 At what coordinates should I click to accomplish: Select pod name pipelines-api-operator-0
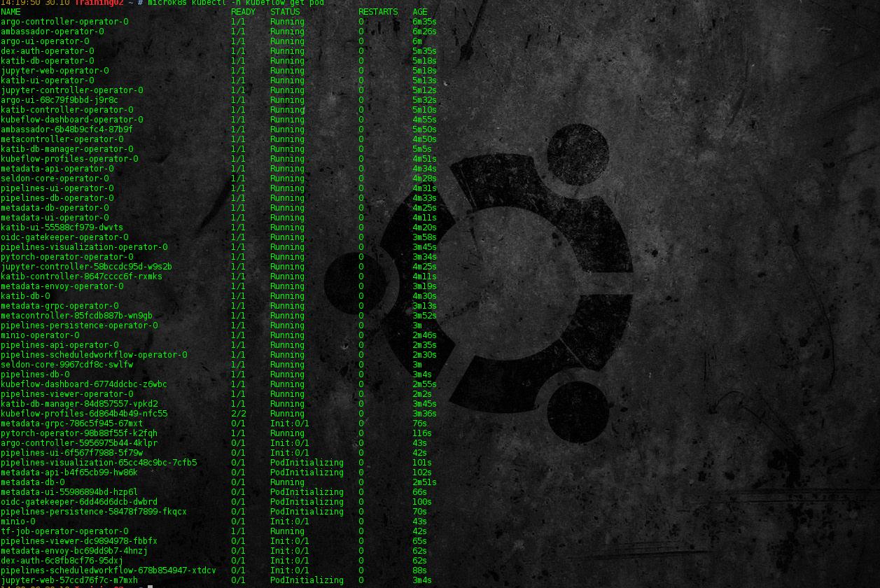[60, 345]
